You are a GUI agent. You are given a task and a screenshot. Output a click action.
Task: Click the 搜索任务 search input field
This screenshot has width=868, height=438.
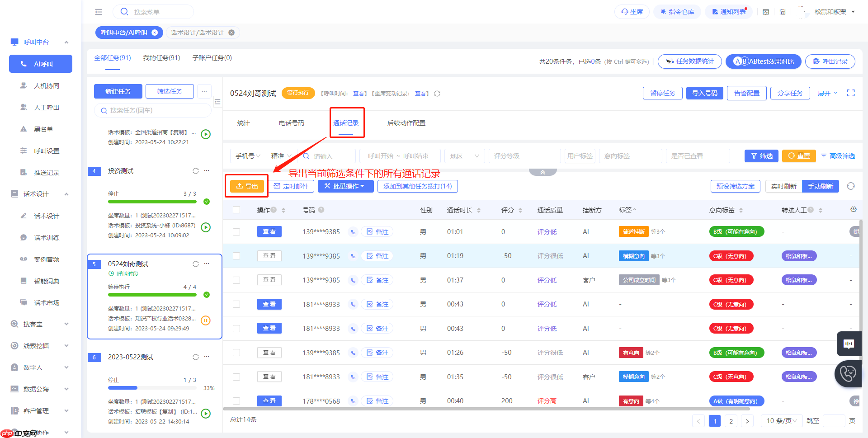(x=153, y=110)
